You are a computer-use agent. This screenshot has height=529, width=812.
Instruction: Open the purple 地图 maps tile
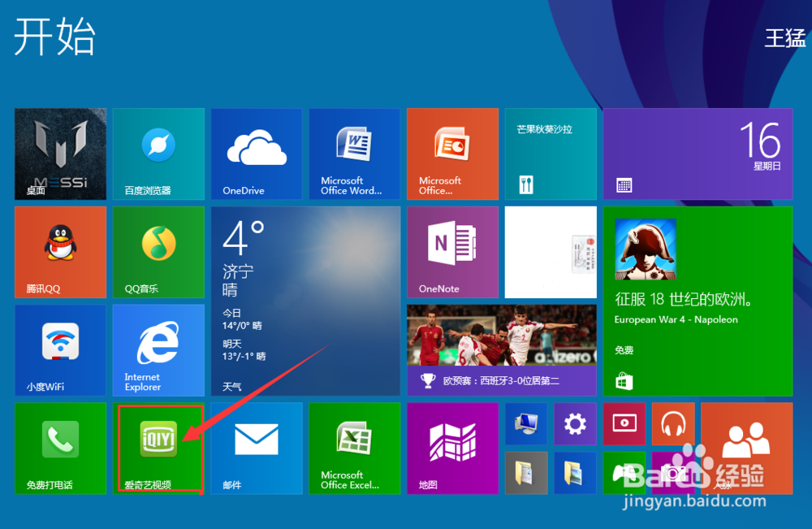click(x=452, y=449)
